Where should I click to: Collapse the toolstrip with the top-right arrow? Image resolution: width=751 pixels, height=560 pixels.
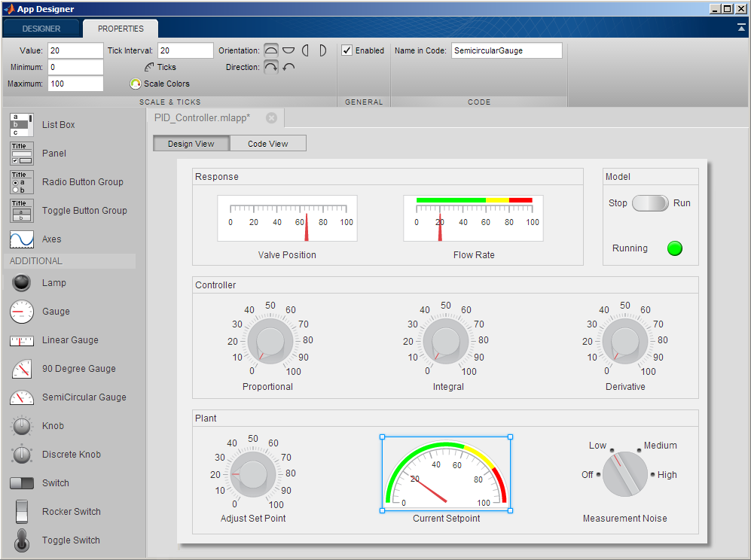(741, 27)
